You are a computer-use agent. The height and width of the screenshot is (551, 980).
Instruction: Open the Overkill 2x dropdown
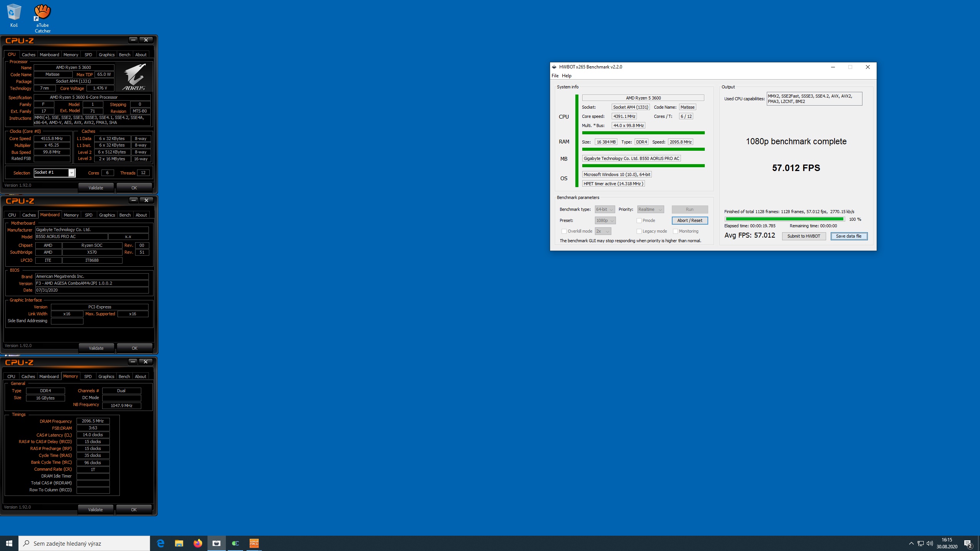pos(603,231)
